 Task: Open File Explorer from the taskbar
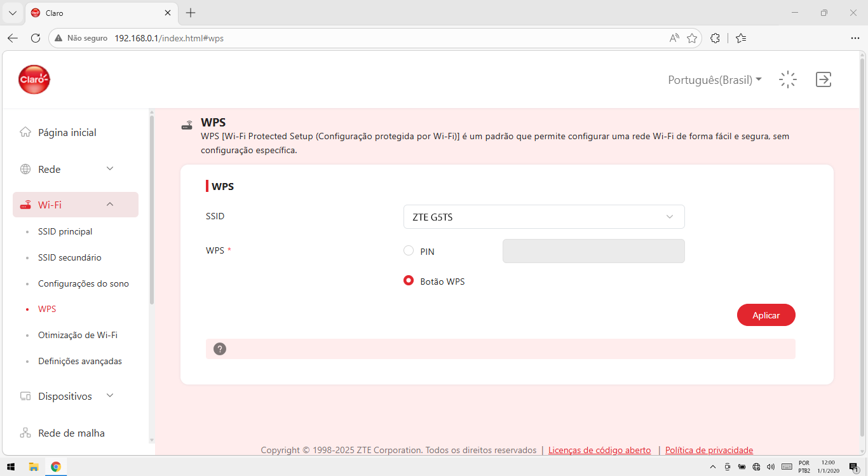tap(34, 466)
